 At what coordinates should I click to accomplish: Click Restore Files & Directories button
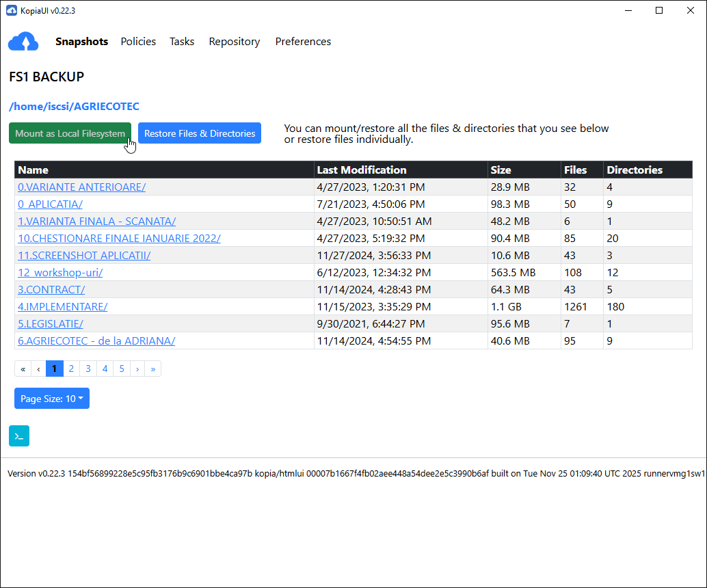coord(200,133)
